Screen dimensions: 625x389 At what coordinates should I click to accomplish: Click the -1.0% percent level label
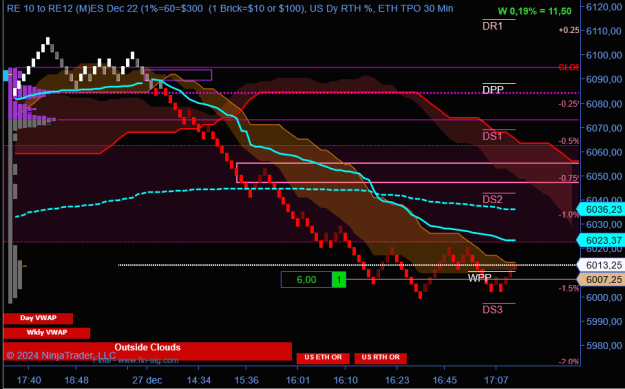click(x=569, y=215)
